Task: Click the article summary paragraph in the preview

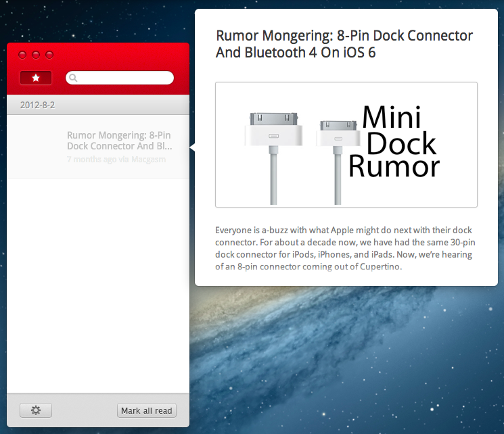Action: coord(345,248)
